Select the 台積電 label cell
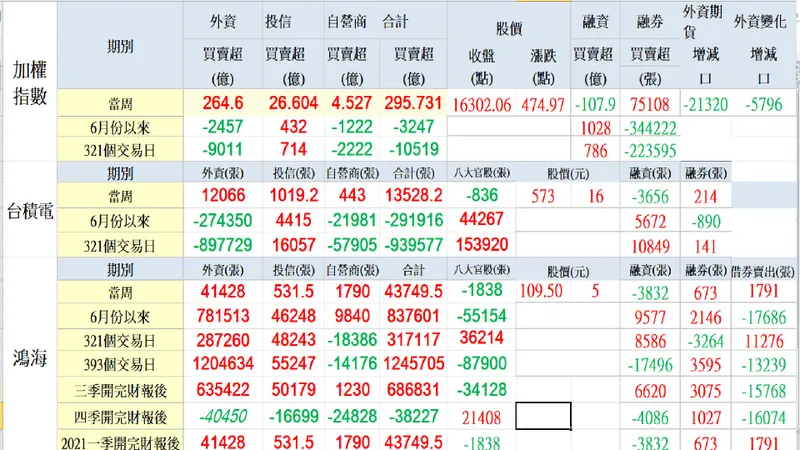 [x=30, y=210]
